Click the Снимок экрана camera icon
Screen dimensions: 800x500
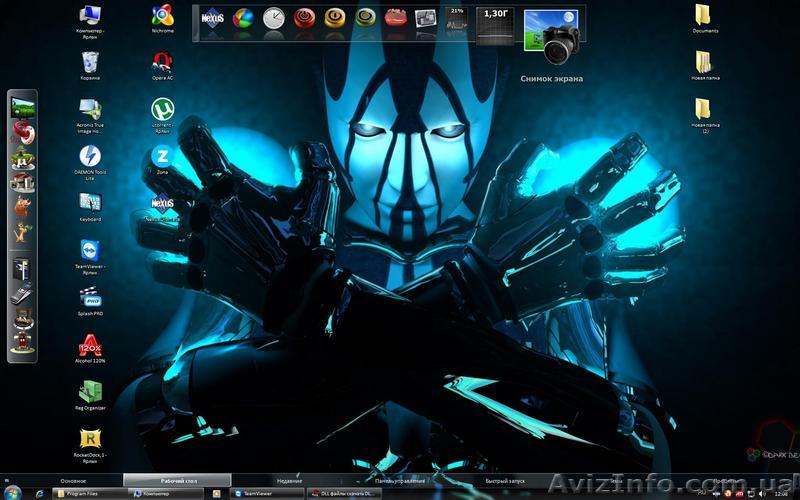(x=551, y=38)
